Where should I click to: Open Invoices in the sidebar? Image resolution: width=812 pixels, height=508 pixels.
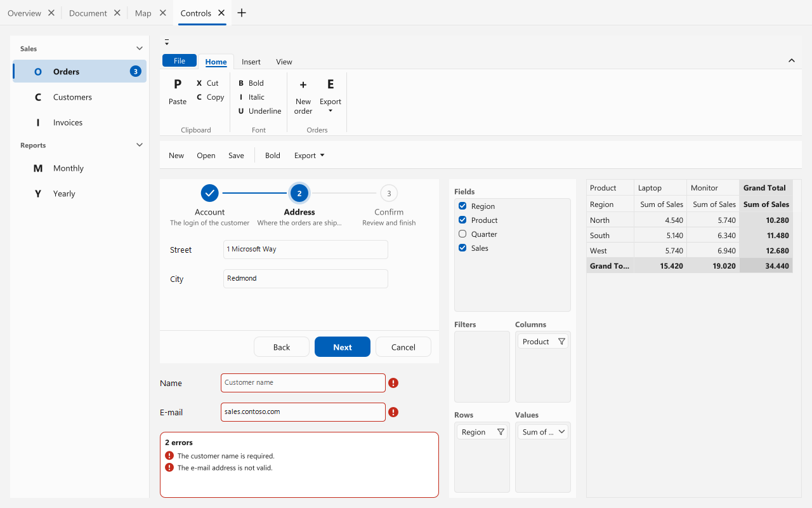tap(79, 123)
